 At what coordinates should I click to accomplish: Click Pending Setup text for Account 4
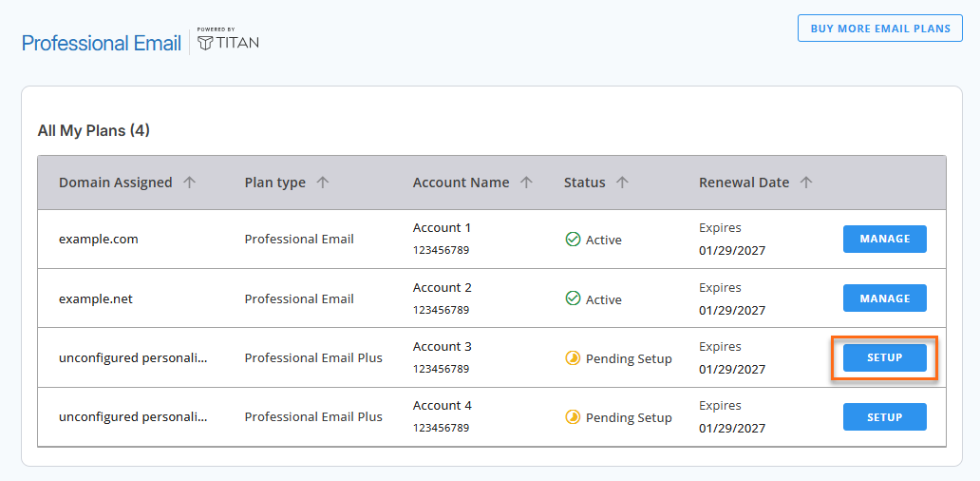[x=629, y=418]
